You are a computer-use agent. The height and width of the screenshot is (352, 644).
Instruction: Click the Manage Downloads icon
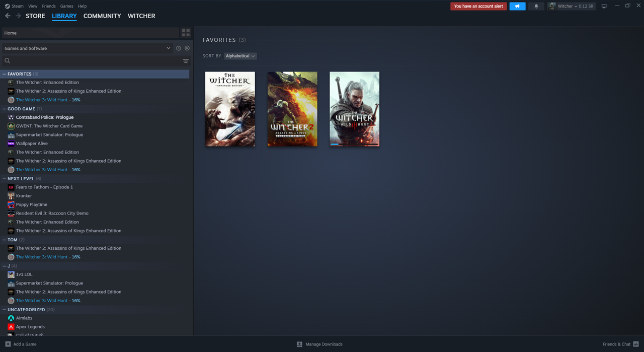click(299, 344)
